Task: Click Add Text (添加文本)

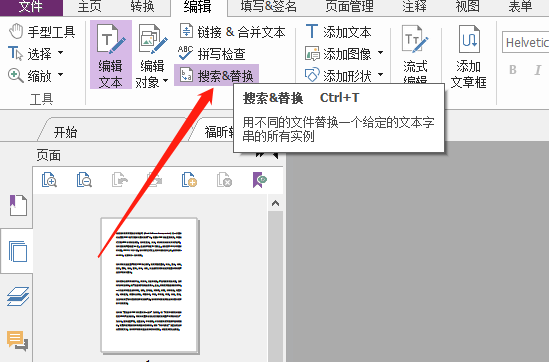Action: [x=338, y=32]
